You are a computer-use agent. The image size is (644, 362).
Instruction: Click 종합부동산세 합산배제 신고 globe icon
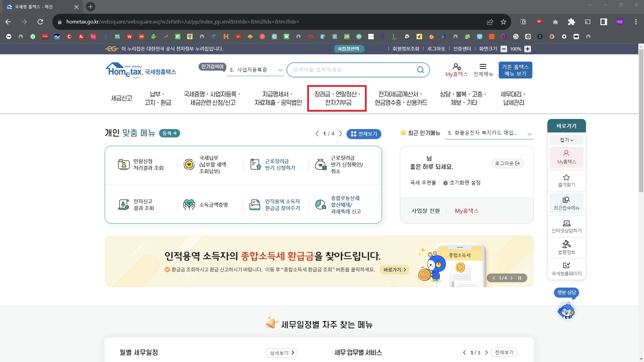[x=321, y=204]
